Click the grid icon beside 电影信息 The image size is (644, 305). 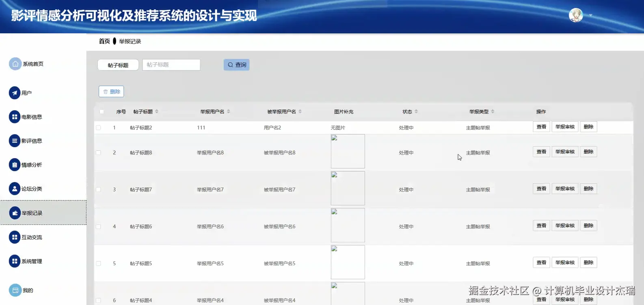click(x=15, y=117)
